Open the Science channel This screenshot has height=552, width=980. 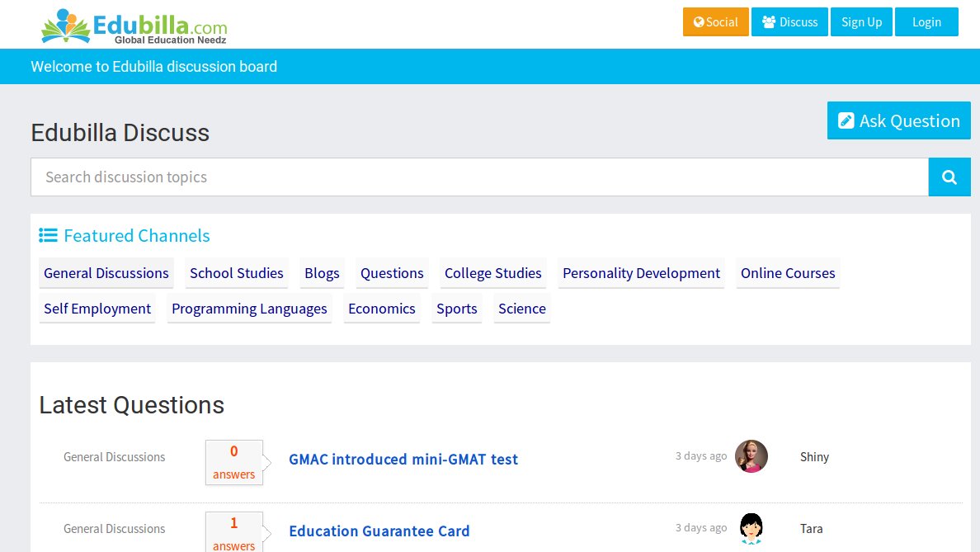coord(522,309)
